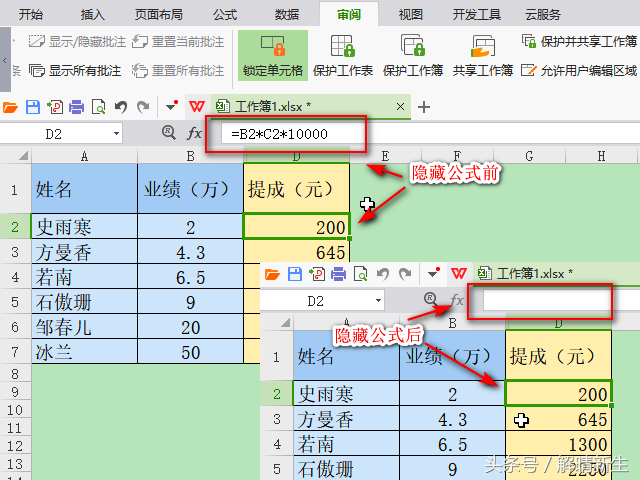Image resolution: width=640 pixels, height=480 pixels.
Task: Click cell 若南 in inset sheet
Action: pos(346,444)
